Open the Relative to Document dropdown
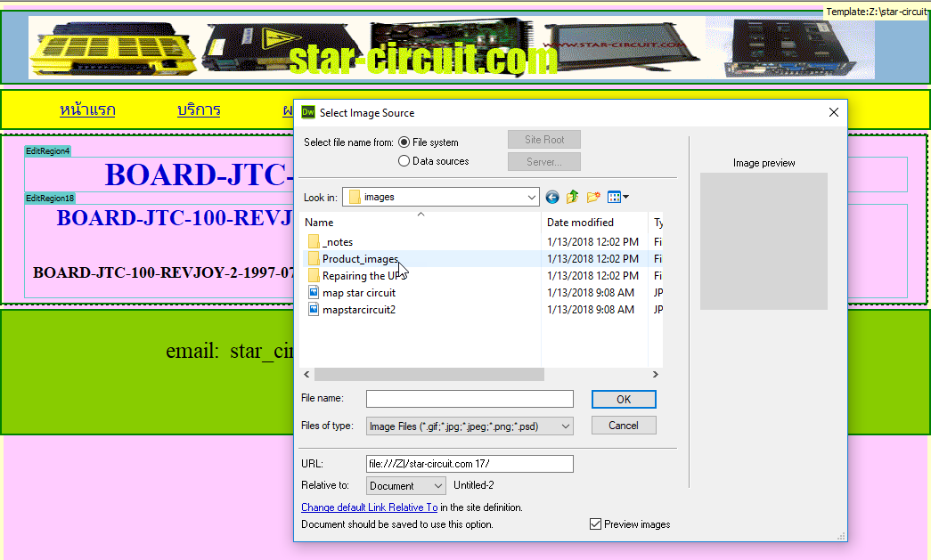The image size is (931, 560). (406, 485)
